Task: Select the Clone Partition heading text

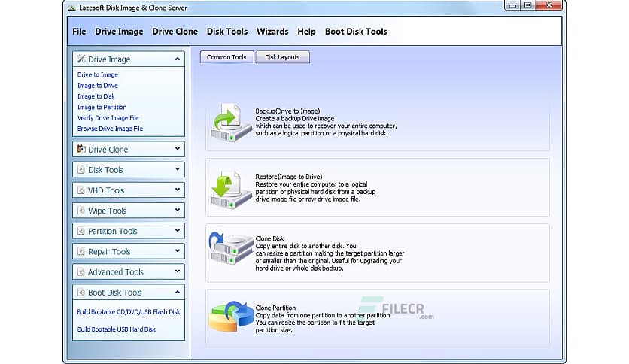Action: tap(275, 308)
